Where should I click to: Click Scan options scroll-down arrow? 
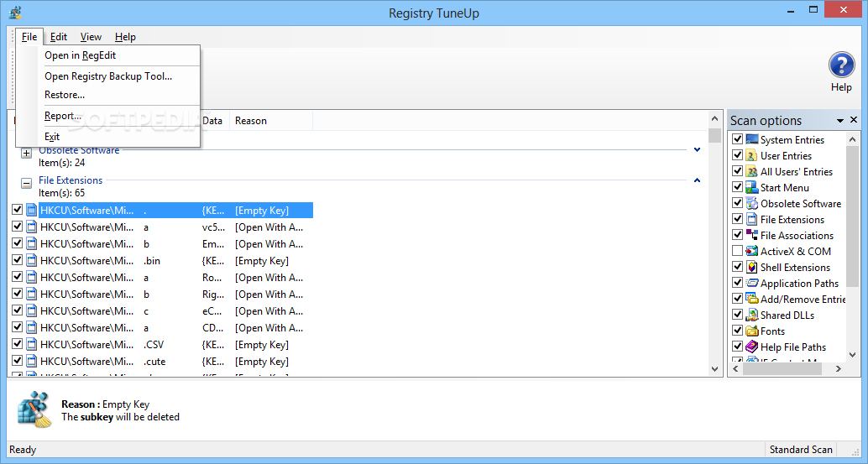click(x=853, y=355)
